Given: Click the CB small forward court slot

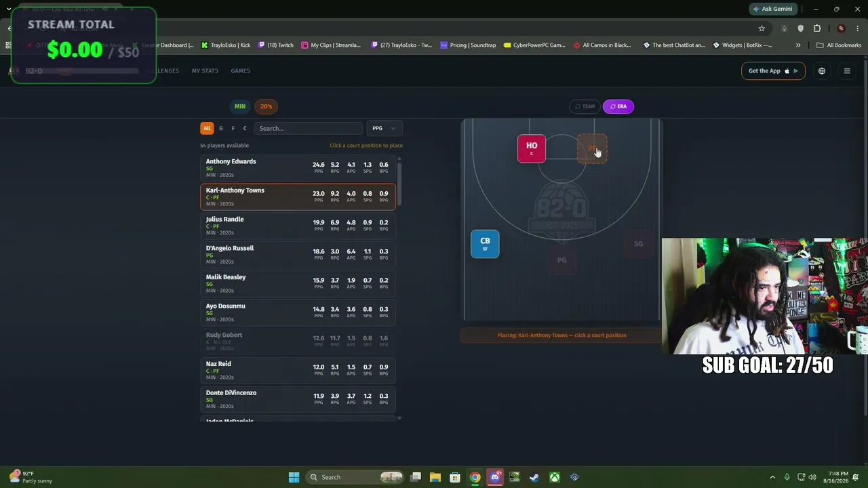Looking at the screenshot, I should [485, 244].
